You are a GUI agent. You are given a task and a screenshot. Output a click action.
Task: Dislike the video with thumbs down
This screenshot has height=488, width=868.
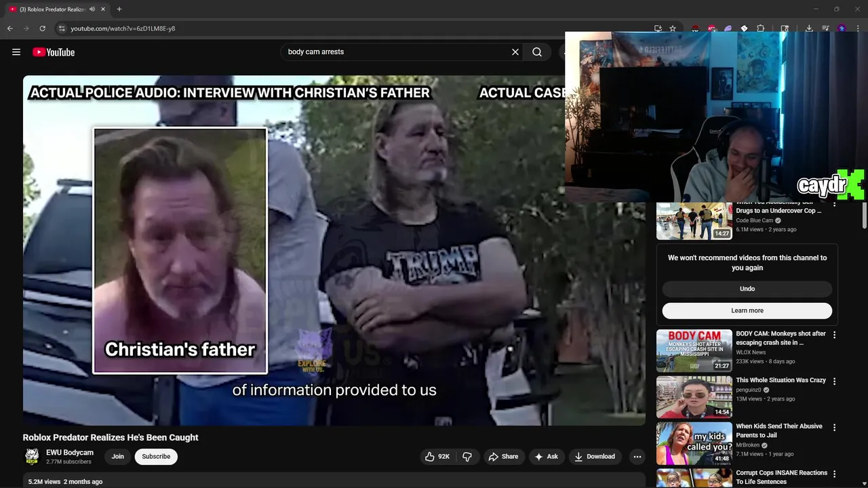[467, 457]
